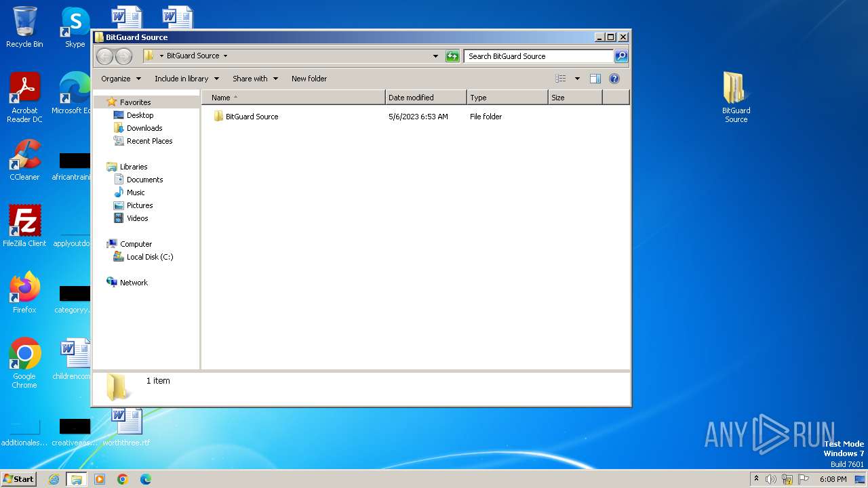Image resolution: width=868 pixels, height=488 pixels.
Task: Click in the Search BitGuard Source field
Action: pos(539,56)
